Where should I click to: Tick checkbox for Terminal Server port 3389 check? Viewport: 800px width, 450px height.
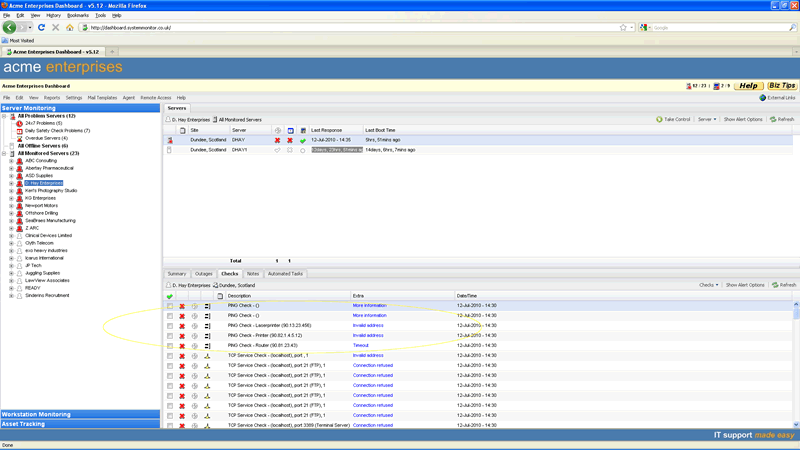[x=170, y=426]
